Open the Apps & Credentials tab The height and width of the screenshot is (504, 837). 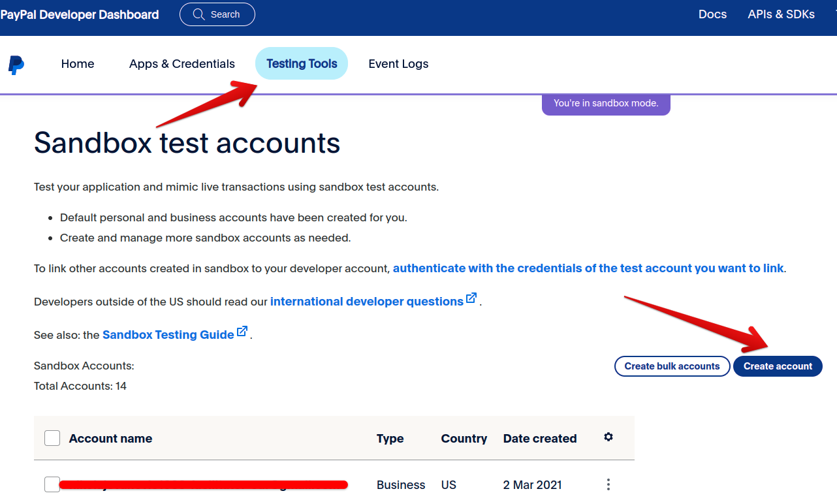(x=182, y=64)
